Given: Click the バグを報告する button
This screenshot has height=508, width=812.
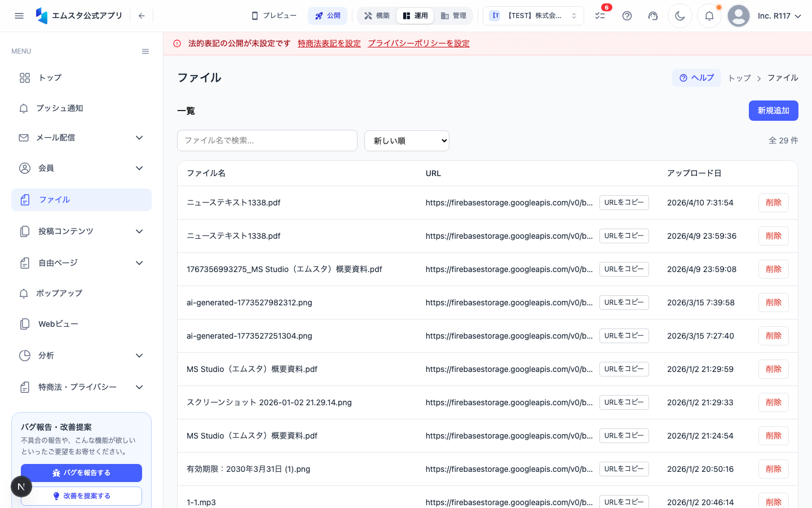Looking at the screenshot, I should (x=82, y=473).
